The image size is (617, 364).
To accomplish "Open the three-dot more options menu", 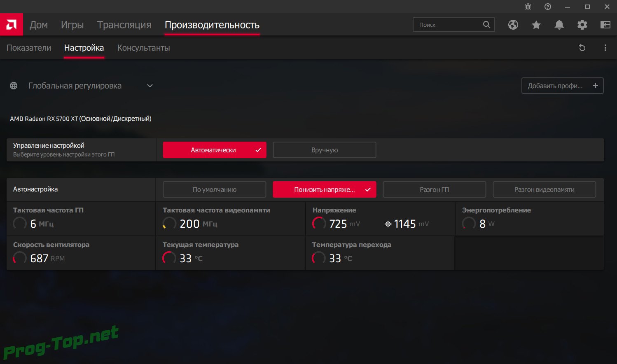I will tap(605, 48).
